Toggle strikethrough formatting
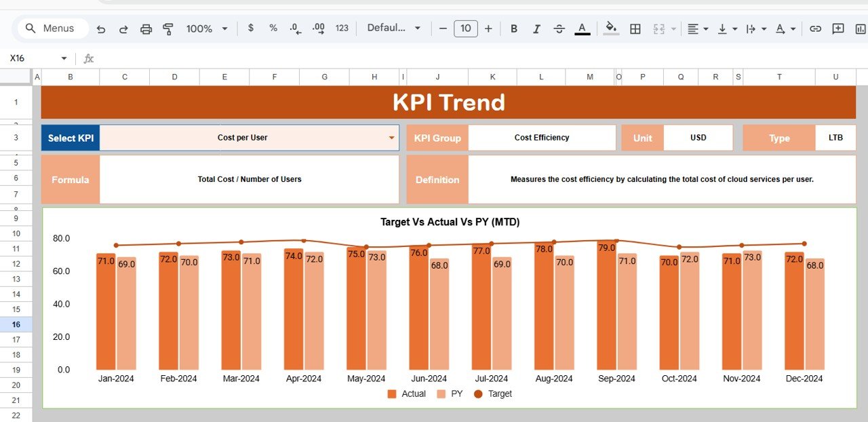Viewport: 868px width, 422px height. point(559,28)
